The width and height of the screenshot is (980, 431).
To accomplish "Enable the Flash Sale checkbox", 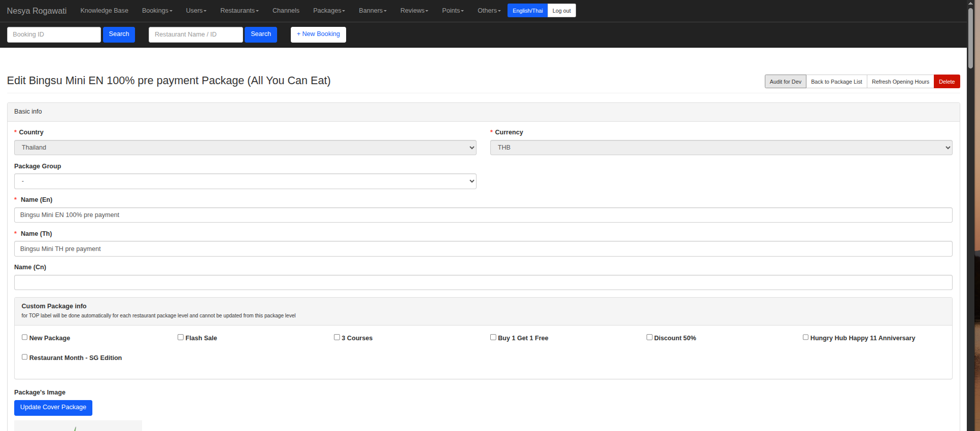I will (181, 337).
